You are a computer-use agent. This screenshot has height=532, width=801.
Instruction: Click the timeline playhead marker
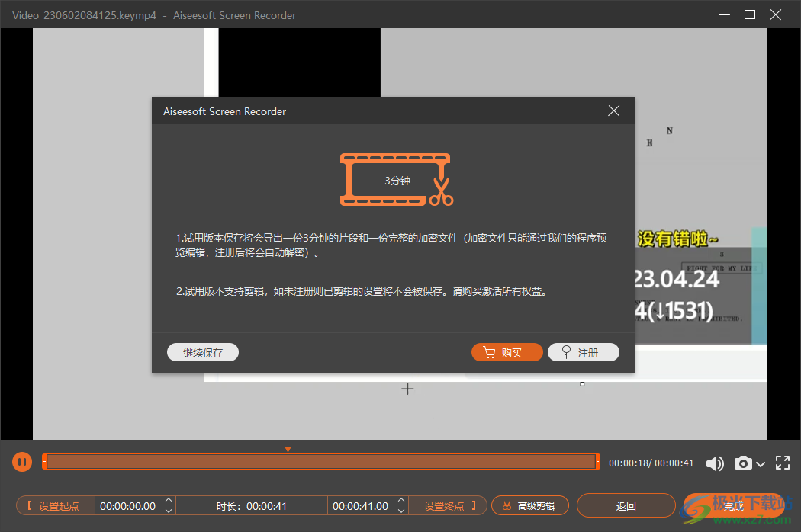point(288,450)
